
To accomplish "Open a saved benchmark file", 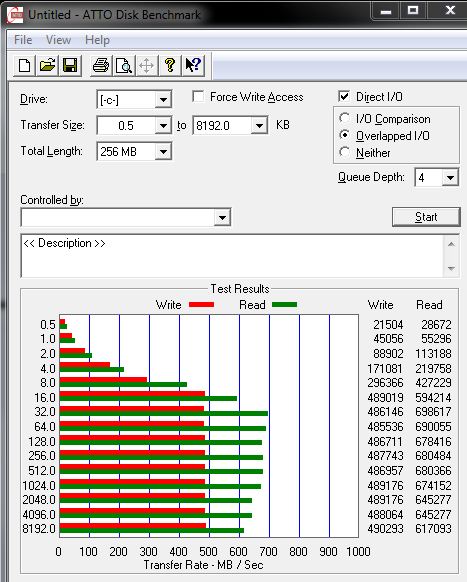I will click(48, 66).
